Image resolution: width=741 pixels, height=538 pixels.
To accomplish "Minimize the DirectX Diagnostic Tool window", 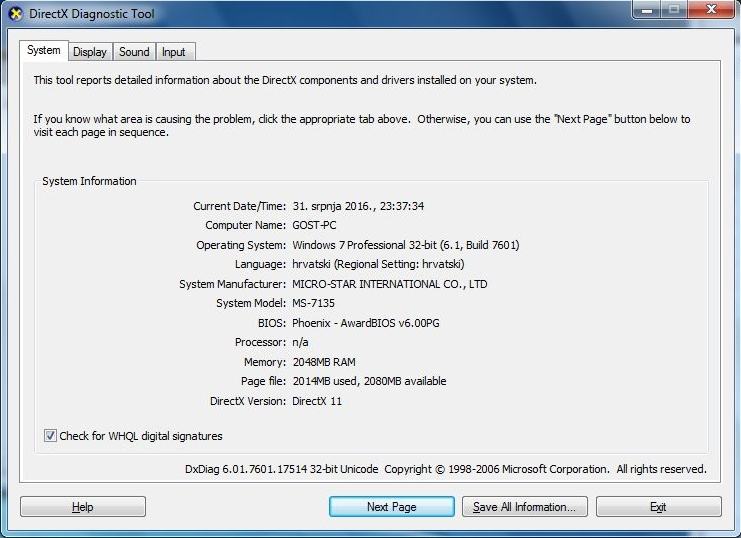I will pyautogui.click(x=647, y=9).
